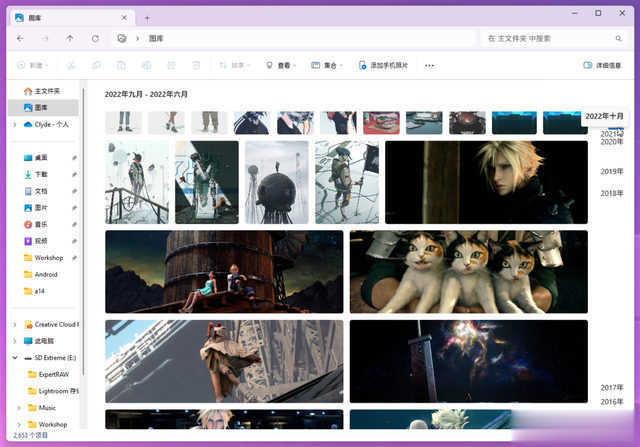Expand the Creative Cloud Files node
Image resolution: width=640 pixels, height=447 pixels.
[15, 325]
